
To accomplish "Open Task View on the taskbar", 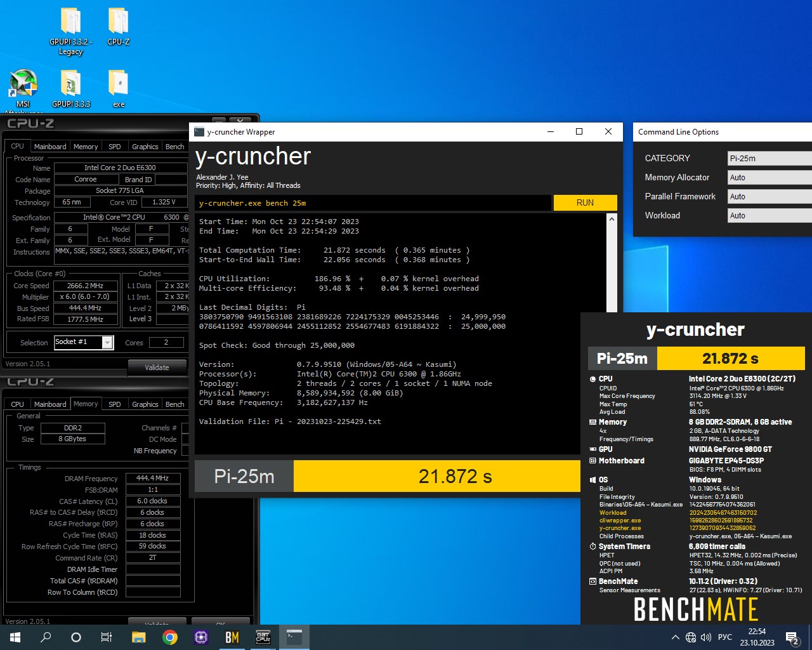I will (x=107, y=637).
